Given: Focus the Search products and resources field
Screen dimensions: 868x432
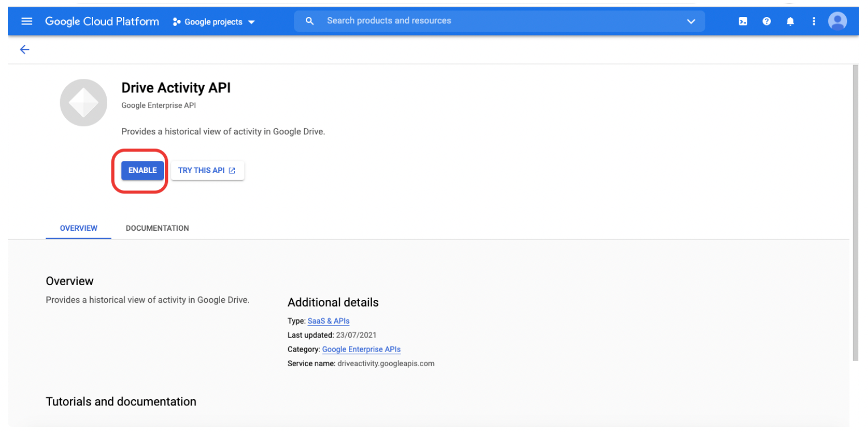Looking at the screenshot, I should [499, 21].
